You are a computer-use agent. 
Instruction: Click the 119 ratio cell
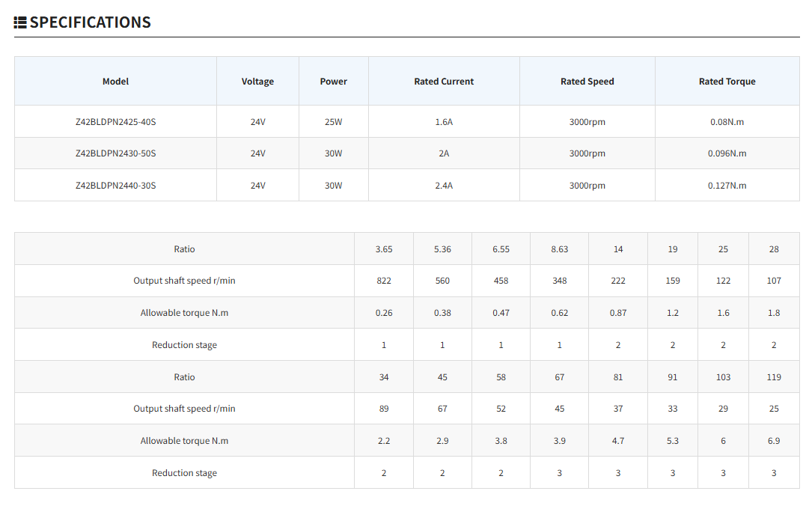pyautogui.click(x=774, y=377)
